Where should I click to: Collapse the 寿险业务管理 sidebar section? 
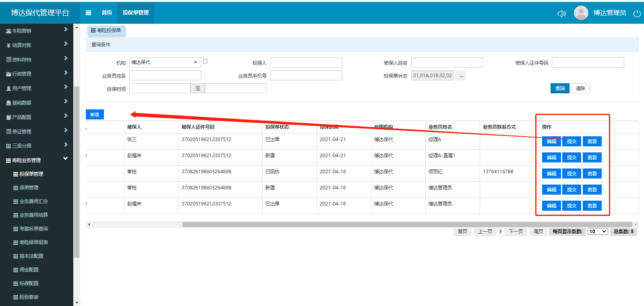65,159
